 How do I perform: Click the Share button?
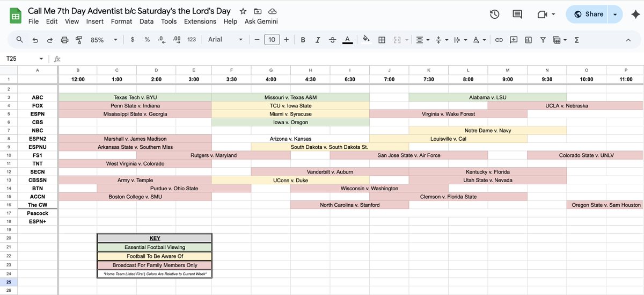coord(589,15)
